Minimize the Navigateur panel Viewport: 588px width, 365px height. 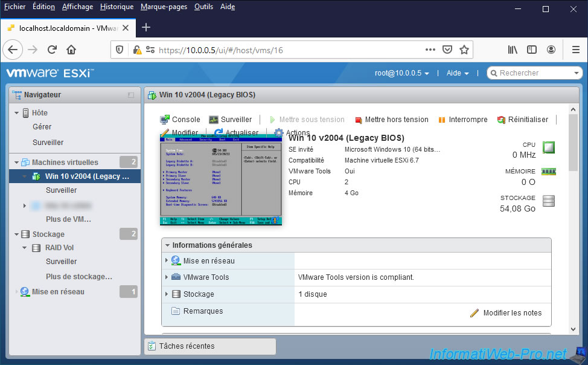point(131,95)
